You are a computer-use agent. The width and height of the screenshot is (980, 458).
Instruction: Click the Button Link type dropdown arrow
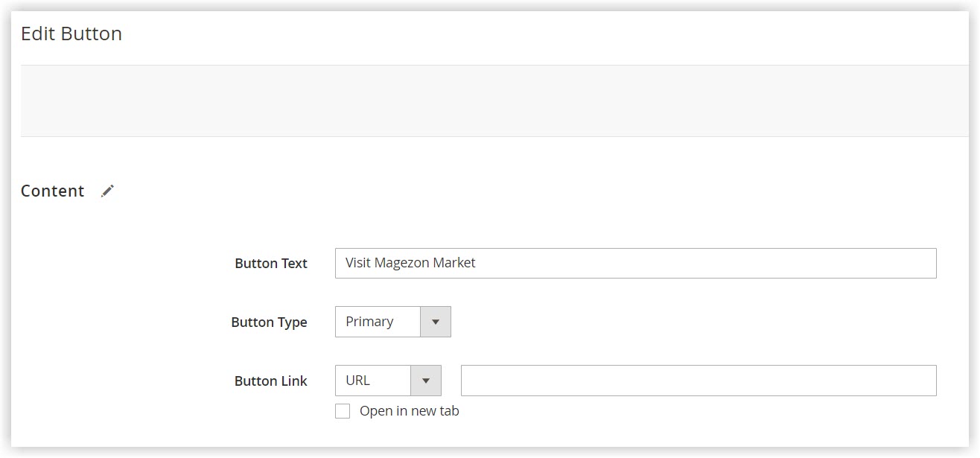click(x=427, y=380)
